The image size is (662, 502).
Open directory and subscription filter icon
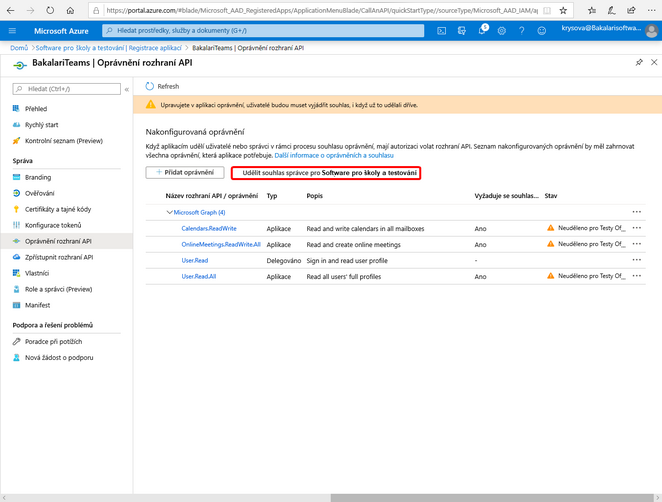461,31
